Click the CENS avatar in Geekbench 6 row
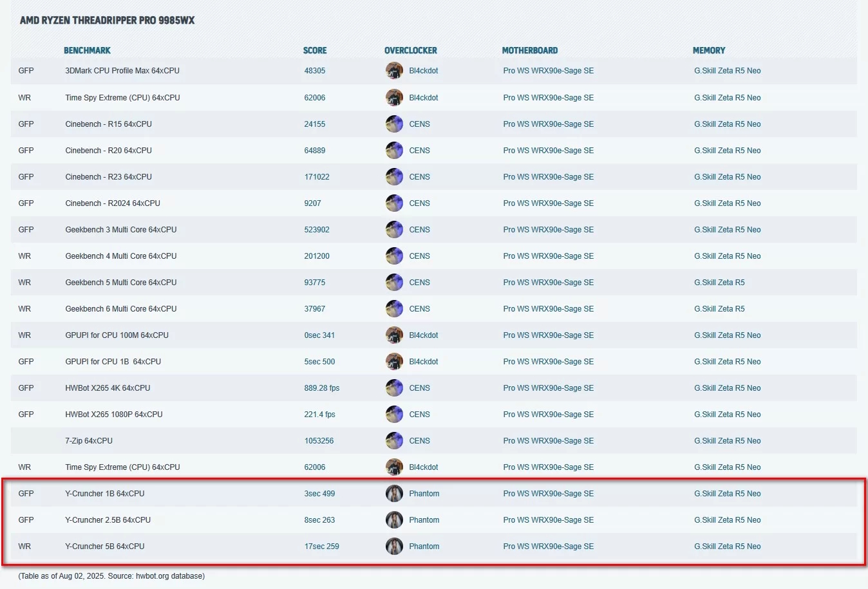 click(x=394, y=309)
